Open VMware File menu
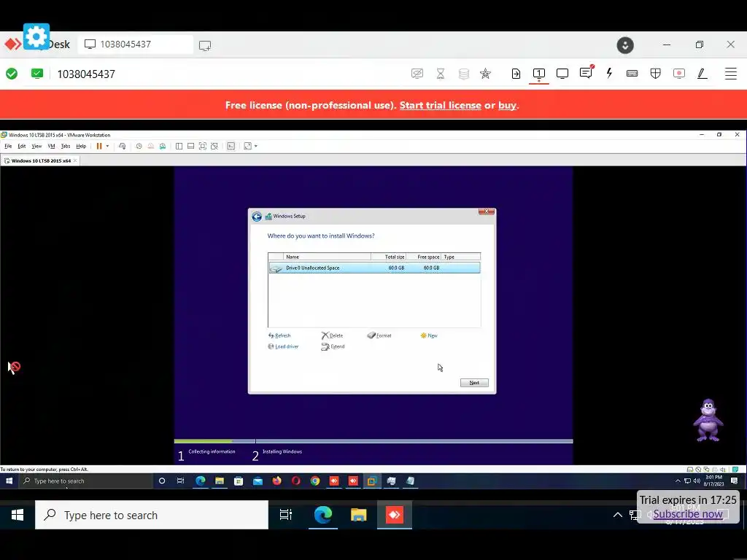Viewport: 747px width, 560px height. coord(8,146)
